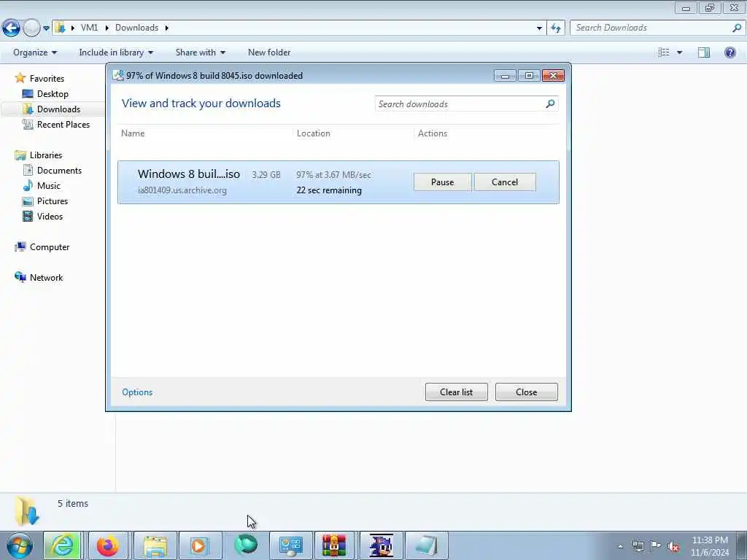Viewport: 747px width, 560px height.
Task: Open the Sonic character taskbar icon
Action: [381, 545]
